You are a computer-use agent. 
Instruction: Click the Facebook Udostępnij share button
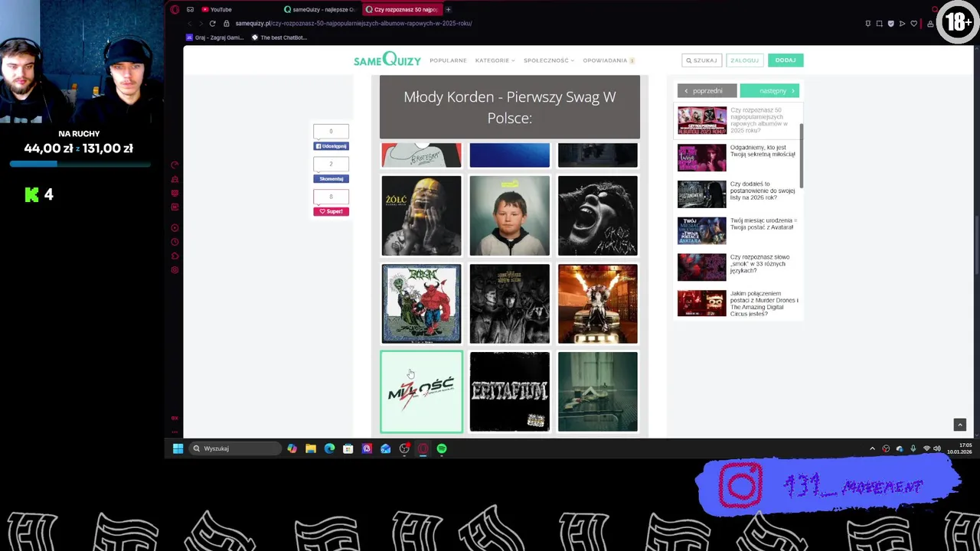pyautogui.click(x=331, y=146)
